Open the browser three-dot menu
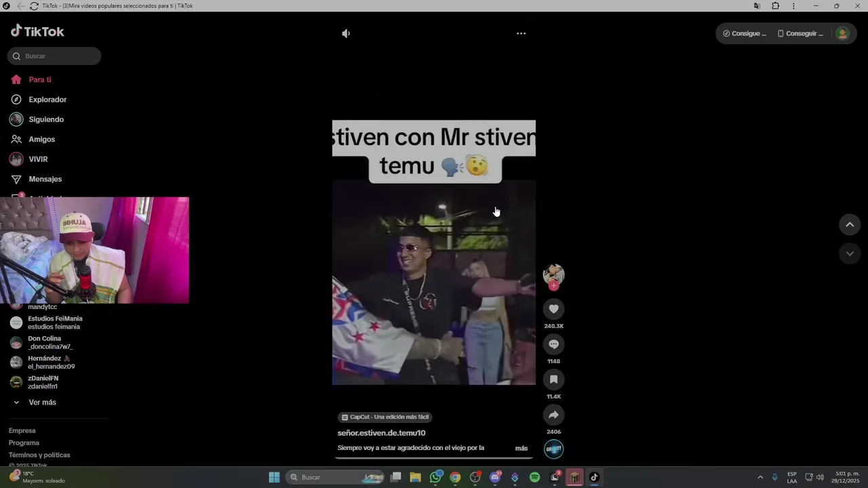 [793, 6]
